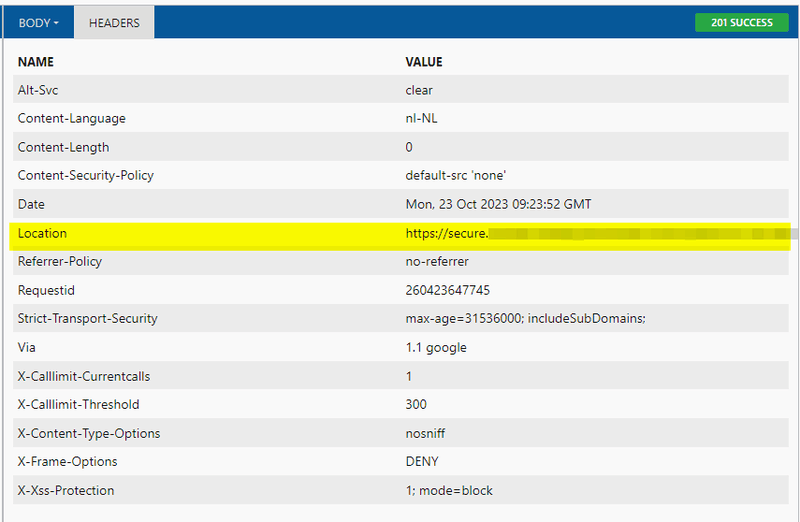Viewport: 800px width, 522px height.
Task: Click the Referrer-Policy value no-referrer
Action: [x=437, y=262]
